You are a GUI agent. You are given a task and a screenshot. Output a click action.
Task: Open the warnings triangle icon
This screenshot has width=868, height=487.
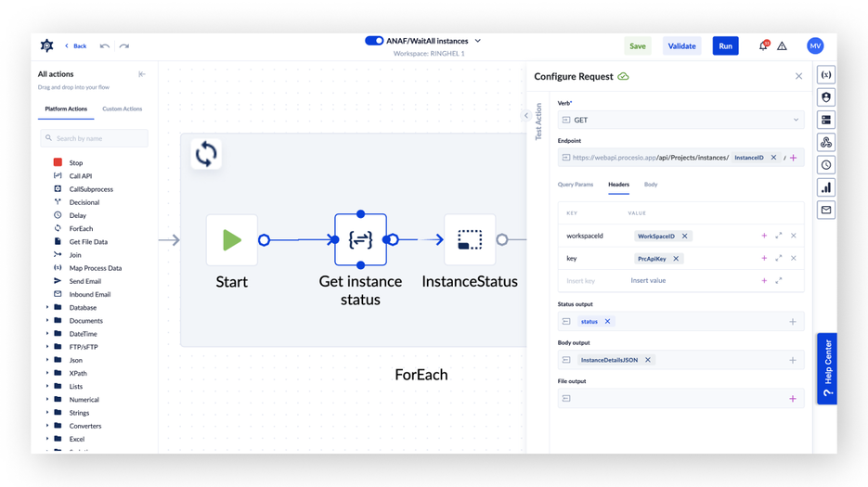[x=782, y=45]
